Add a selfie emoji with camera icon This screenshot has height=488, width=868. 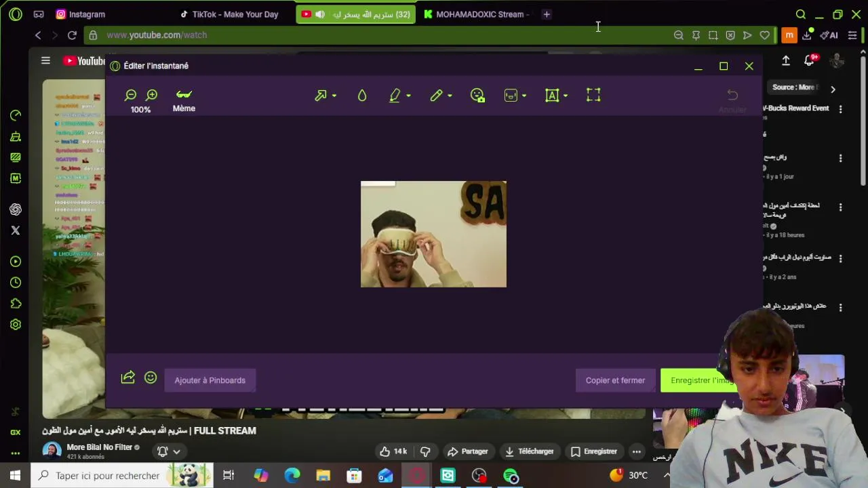(x=477, y=96)
